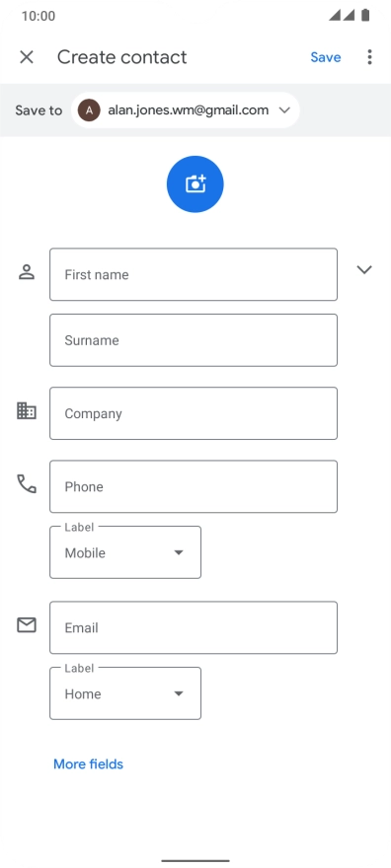
Task: Focus the Phone number field
Action: tap(194, 486)
